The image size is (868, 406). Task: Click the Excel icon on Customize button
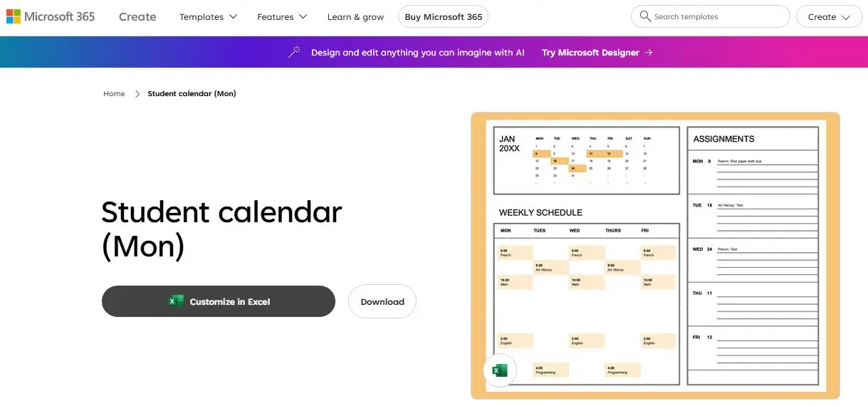coord(176,301)
